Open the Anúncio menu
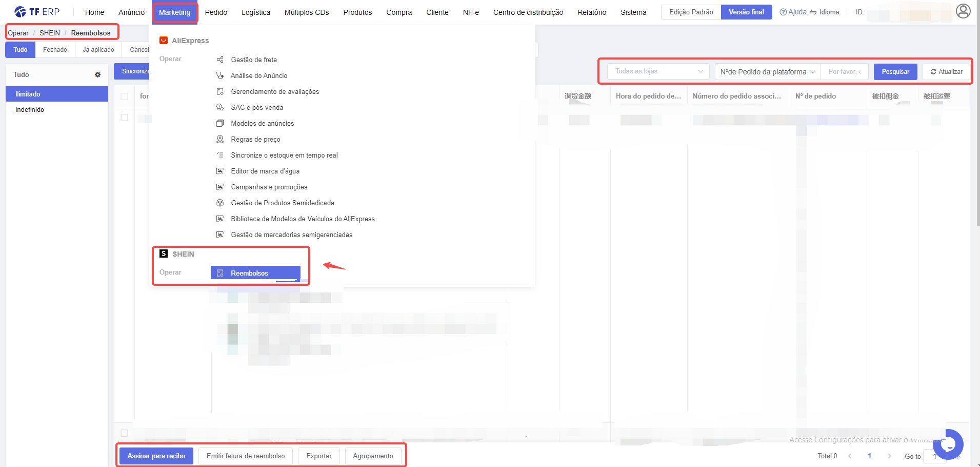This screenshot has height=467, width=980. click(131, 12)
